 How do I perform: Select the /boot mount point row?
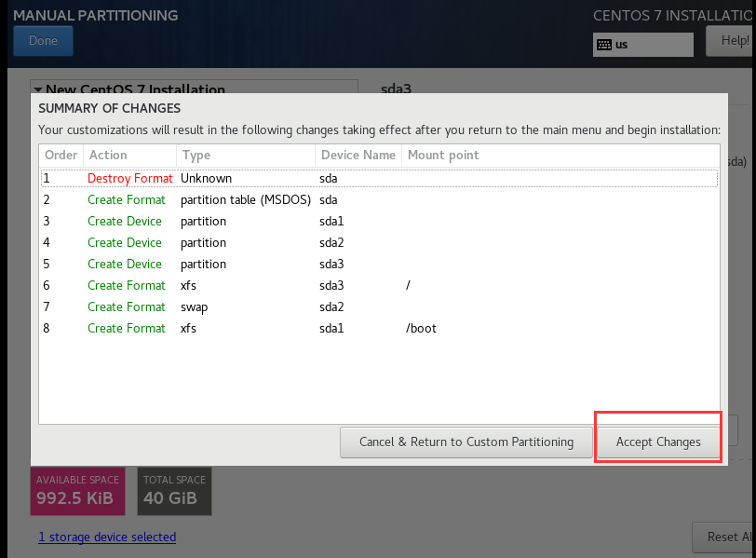(380, 329)
